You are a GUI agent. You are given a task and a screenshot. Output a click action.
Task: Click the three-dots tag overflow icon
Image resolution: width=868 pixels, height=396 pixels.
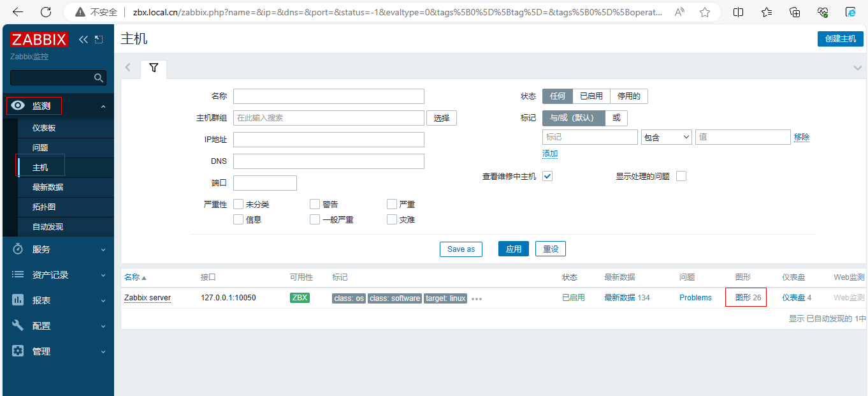[x=477, y=298]
